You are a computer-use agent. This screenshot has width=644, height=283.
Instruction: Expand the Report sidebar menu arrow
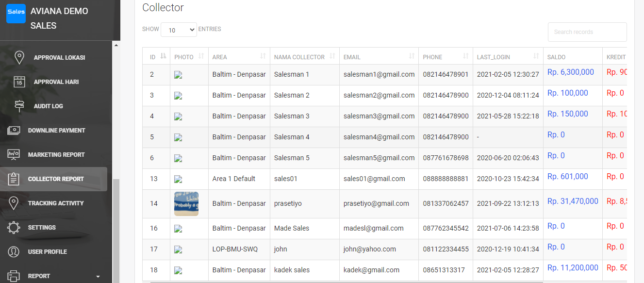[x=98, y=277]
